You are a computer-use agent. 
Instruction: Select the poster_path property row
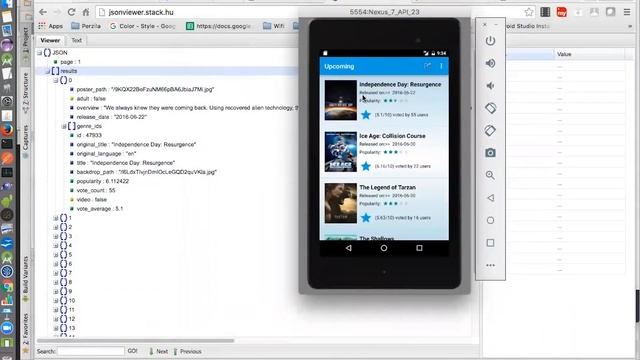click(x=143, y=89)
